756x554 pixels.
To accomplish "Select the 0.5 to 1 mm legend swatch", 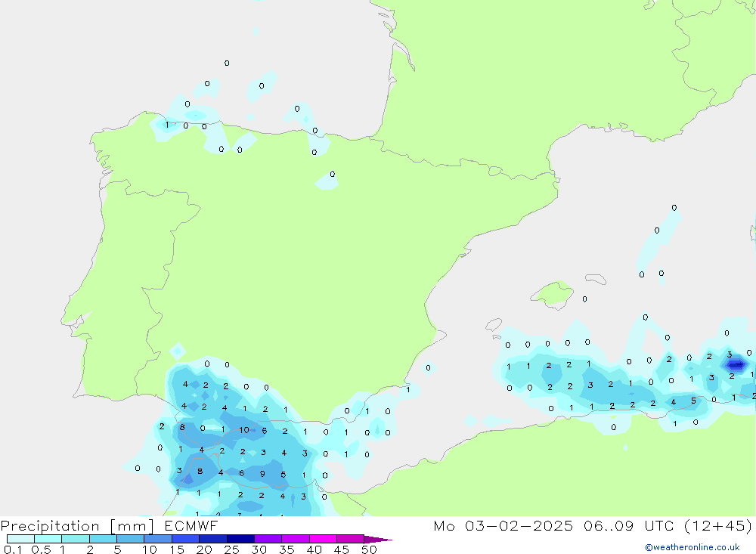I will pyautogui.click(x=48, y=539).
